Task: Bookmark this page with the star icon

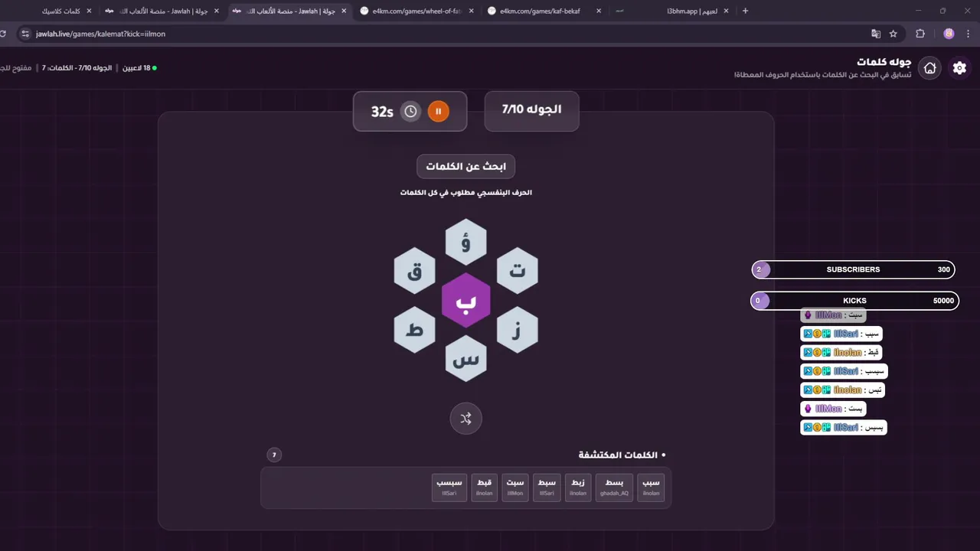Action: (x=893, y=34)
